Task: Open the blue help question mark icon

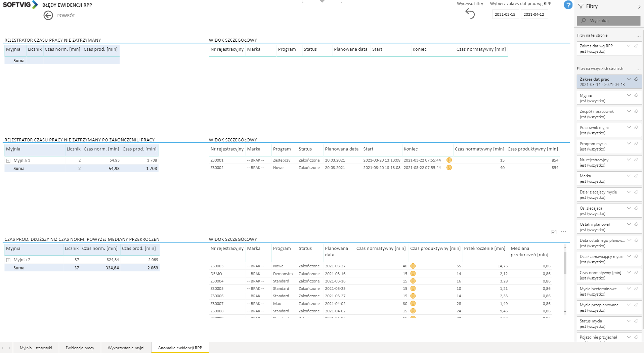Action: click(568, 5)
